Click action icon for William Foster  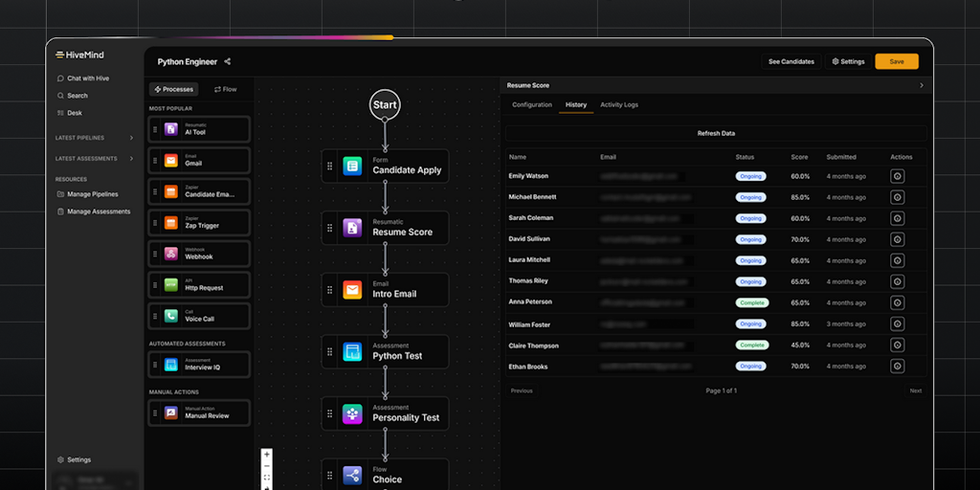(x=898, y=324)
